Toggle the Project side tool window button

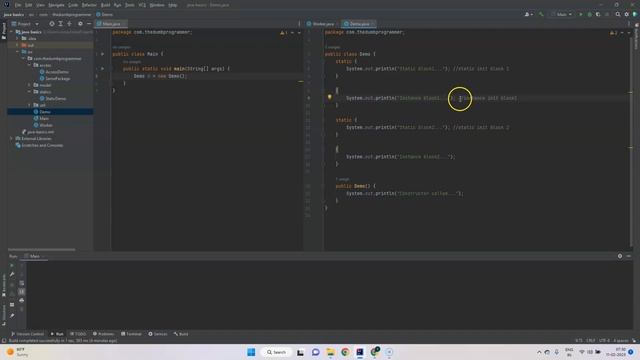click(x=4, y=31)
